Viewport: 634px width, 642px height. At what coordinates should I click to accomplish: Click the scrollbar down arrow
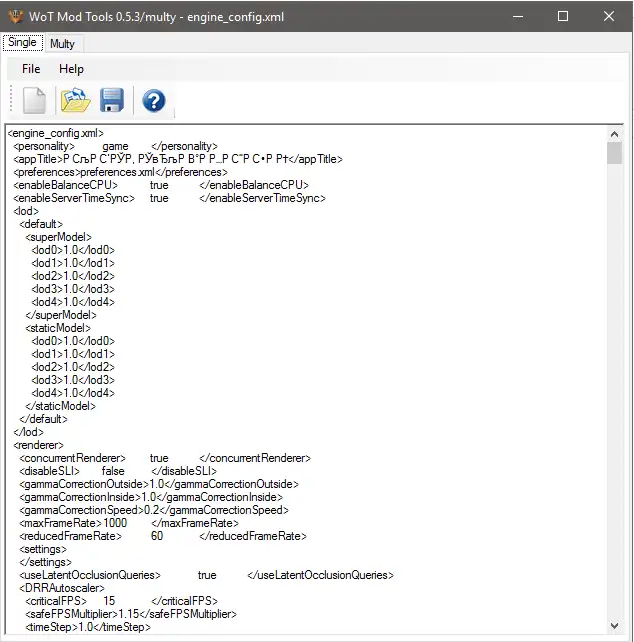pyautogui.click(x=614, y=626)
